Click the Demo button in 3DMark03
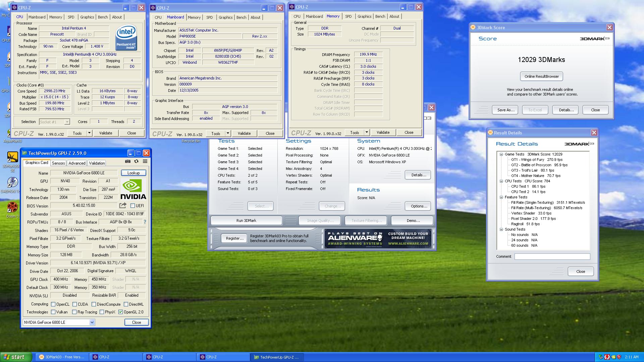Screen dimensions: 644x362 pyautogui.click(x=413, y=221)
